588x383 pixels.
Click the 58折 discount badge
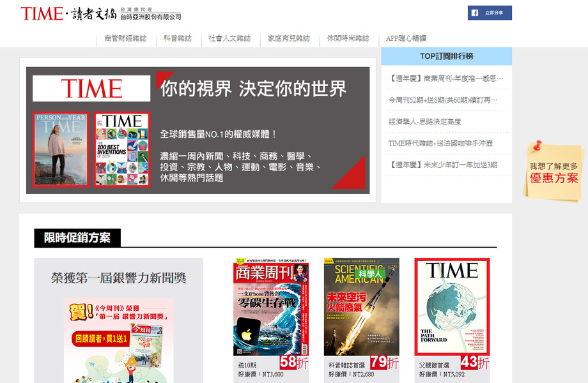(294, 363)
